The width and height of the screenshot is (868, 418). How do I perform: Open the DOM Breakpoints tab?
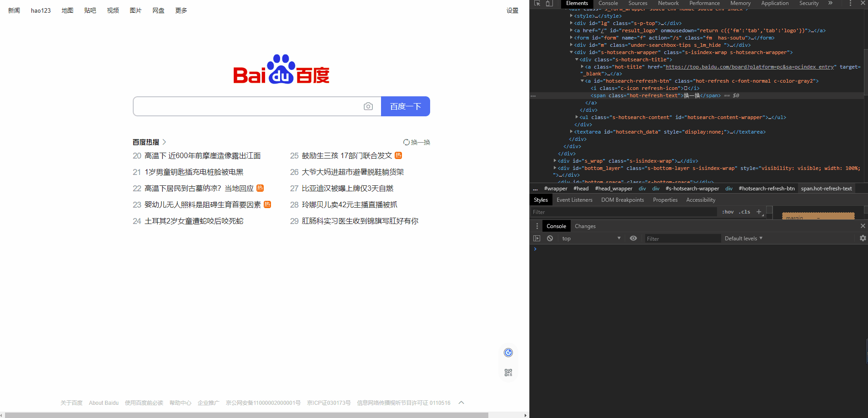622,200
